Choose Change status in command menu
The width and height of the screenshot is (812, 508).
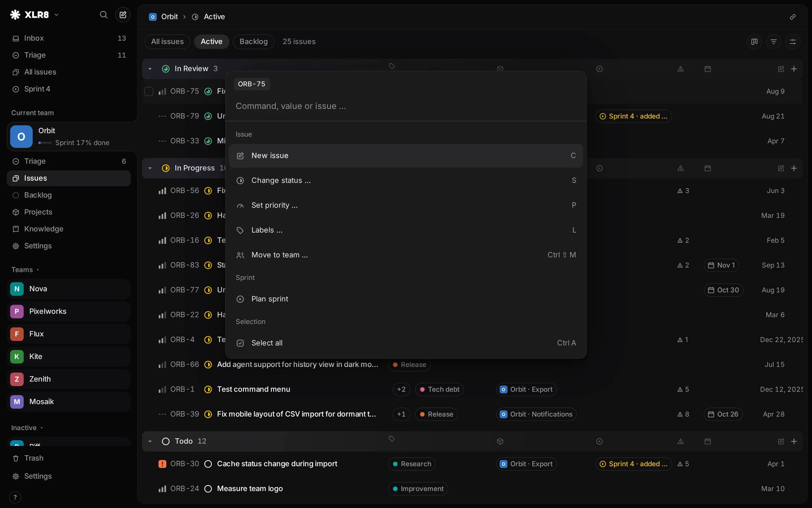(406, 181)
